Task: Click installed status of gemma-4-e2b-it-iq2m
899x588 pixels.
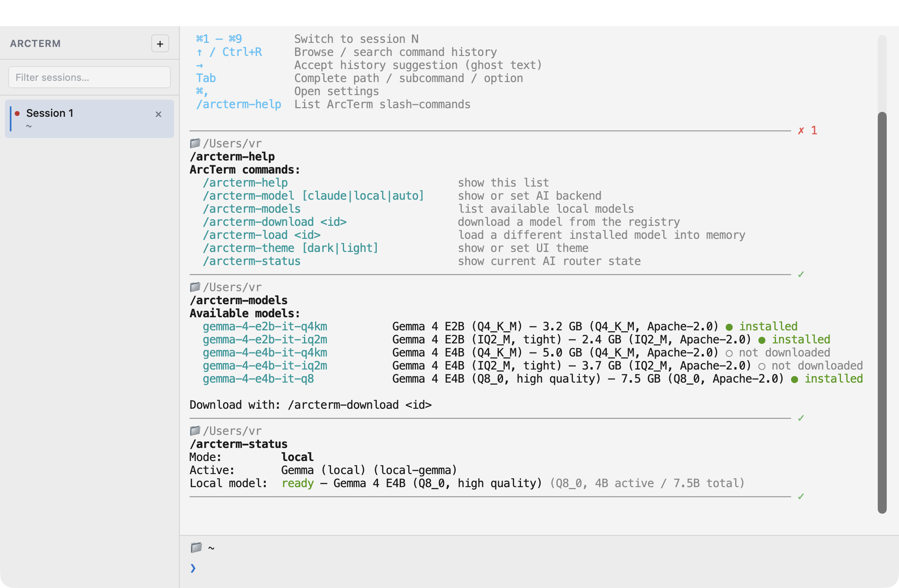Action: pos(794,340)
